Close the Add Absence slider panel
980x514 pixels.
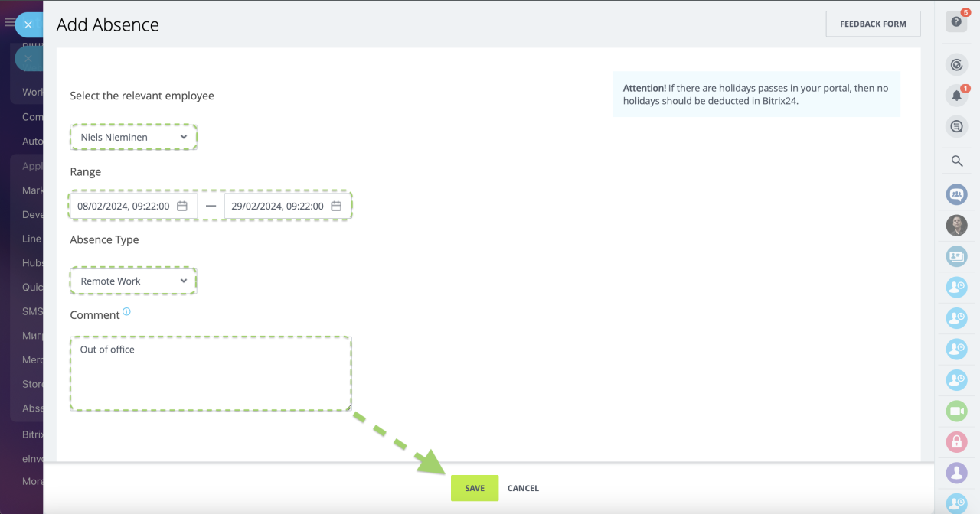click(28, 25)
